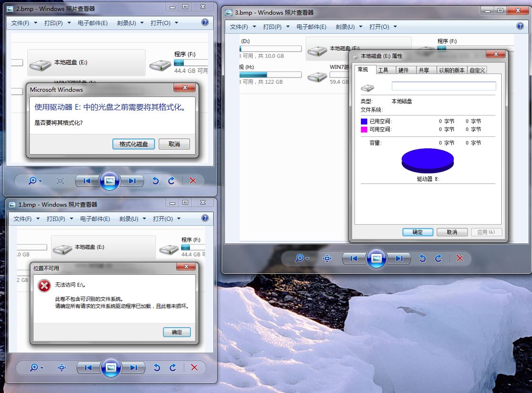Fit to window in 3.bmp viewer

click(x=327, y=258)
